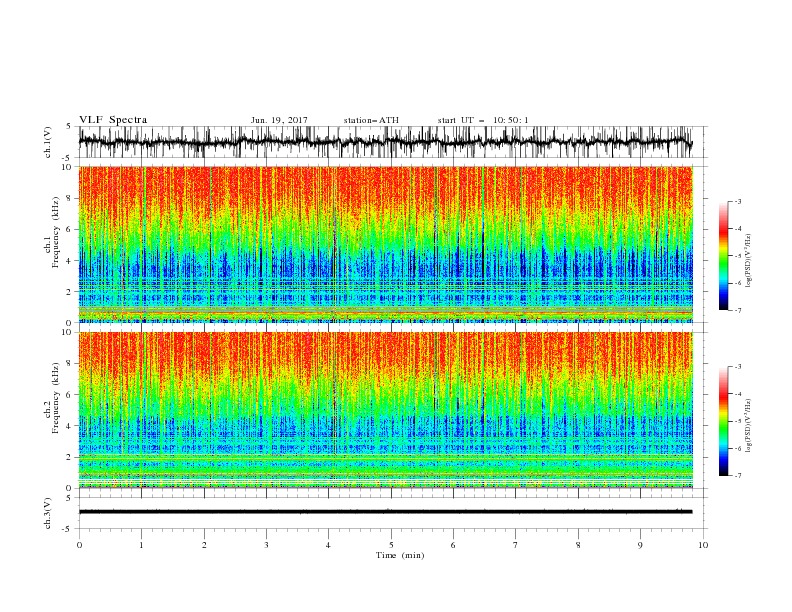Click the "VLF Spectra" plot title
The height and width of the screenshot is (612, 792).
(x=113, y=120)
